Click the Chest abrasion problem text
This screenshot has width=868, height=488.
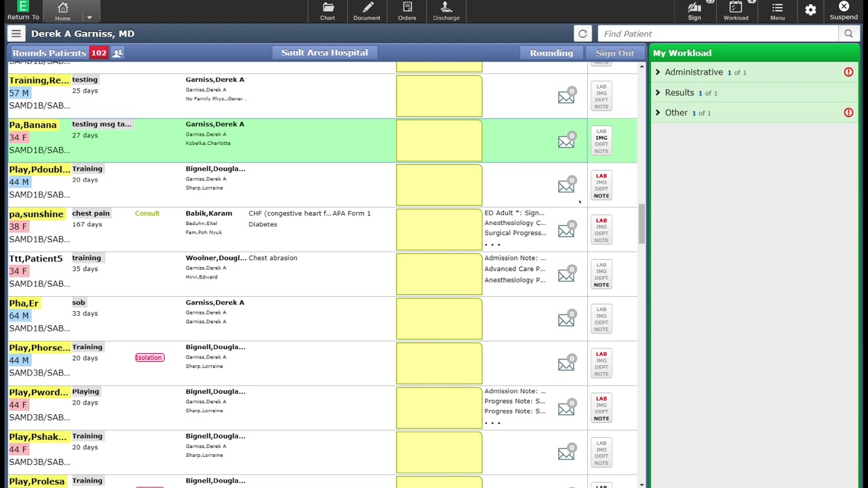pos(273,258)
